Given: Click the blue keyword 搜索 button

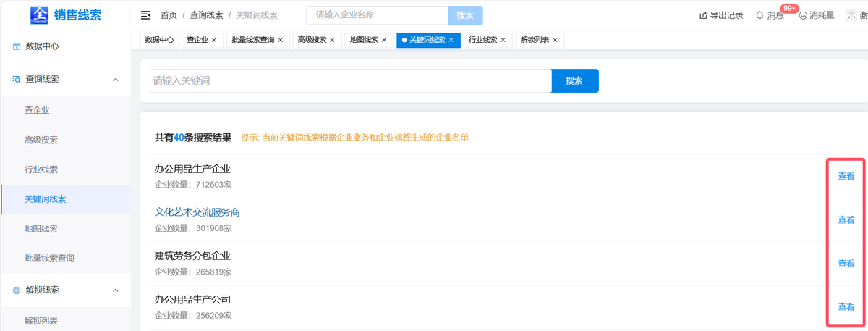Looking at the screenshot, I should click(575, 81).
